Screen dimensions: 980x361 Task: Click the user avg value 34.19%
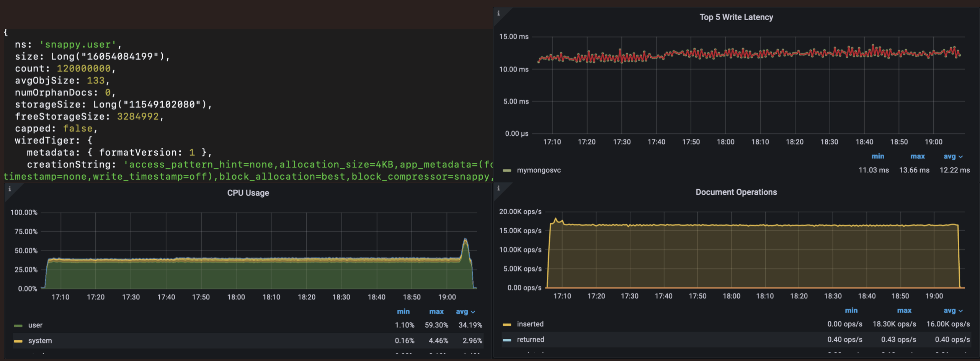click(x=470, y=325)
